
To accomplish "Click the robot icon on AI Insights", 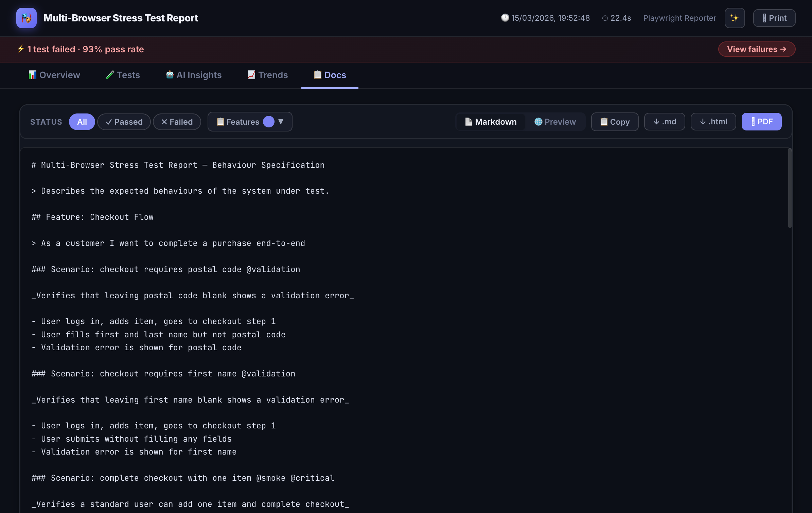I will coord(170,75).
